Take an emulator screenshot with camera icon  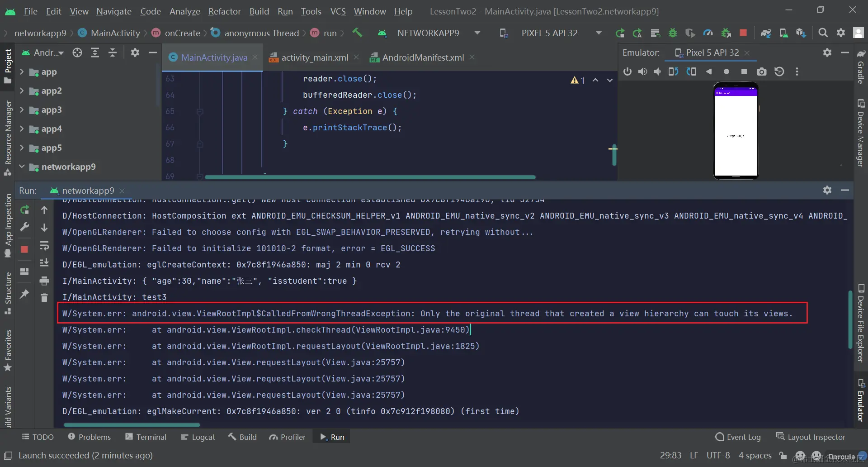click(x=762, y=71)
